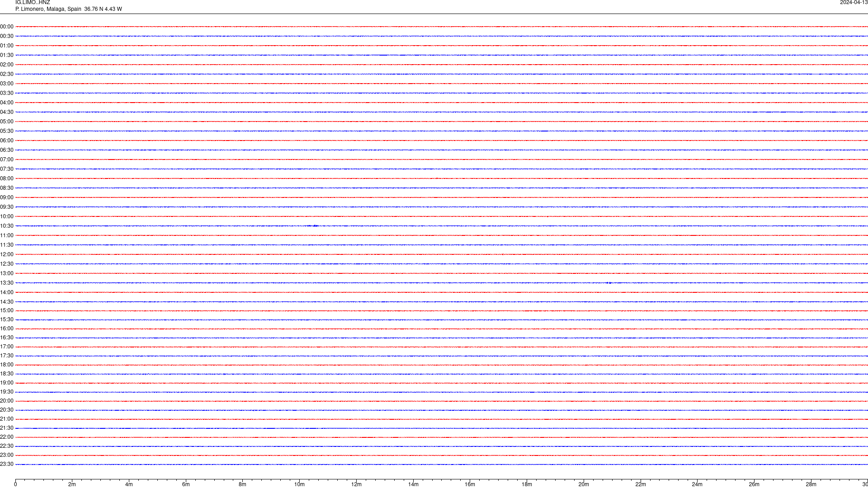Select the 02:00 time row label
Image resolution: width=868 pixels, height=488 pixels.
pos(7,65)
